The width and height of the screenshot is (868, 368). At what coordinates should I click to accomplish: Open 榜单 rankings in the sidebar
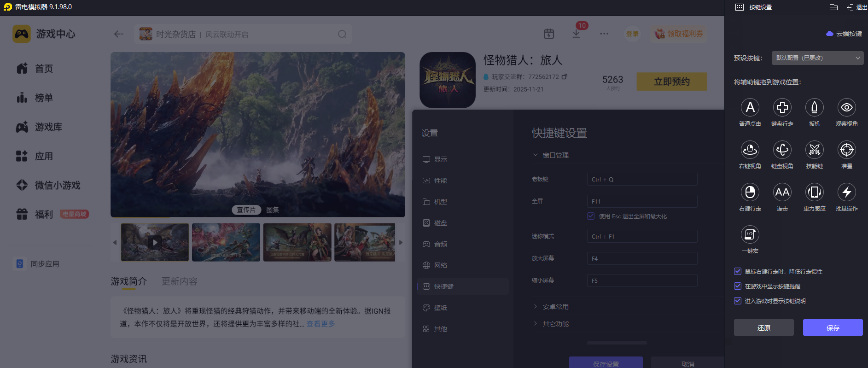click(35, 98)
